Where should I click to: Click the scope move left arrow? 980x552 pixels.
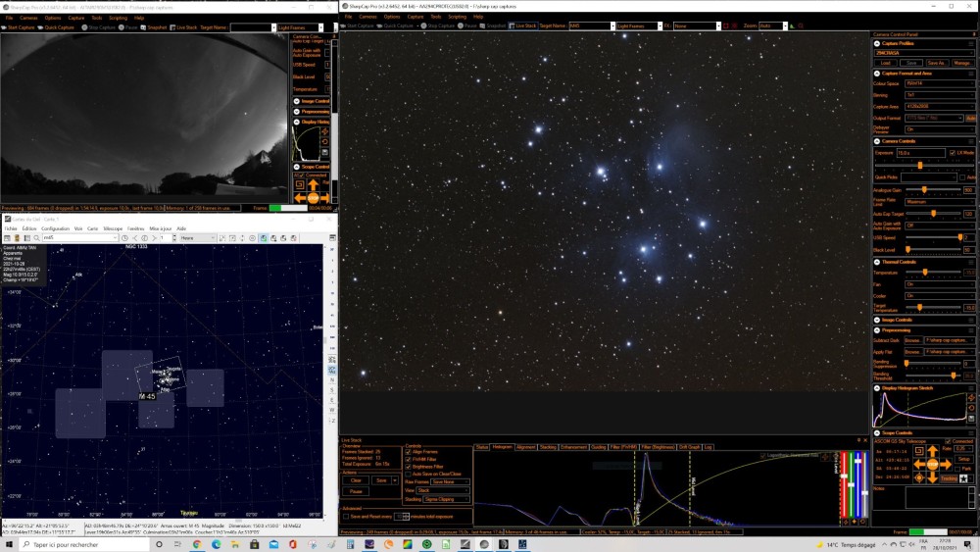919,465
